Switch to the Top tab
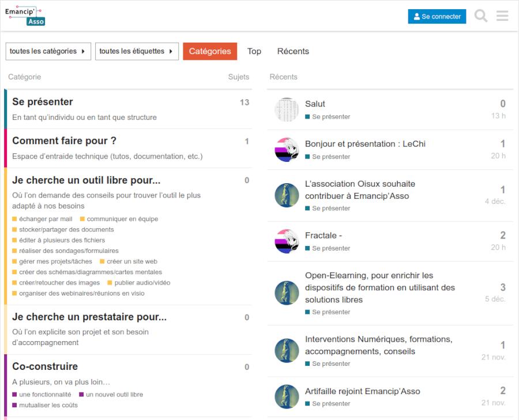Viewport: 519px width, 420px height. [254, 51]
